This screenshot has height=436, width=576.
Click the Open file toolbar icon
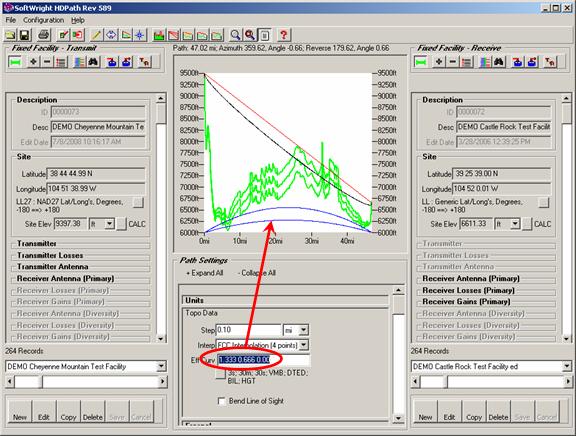(10, 35)
